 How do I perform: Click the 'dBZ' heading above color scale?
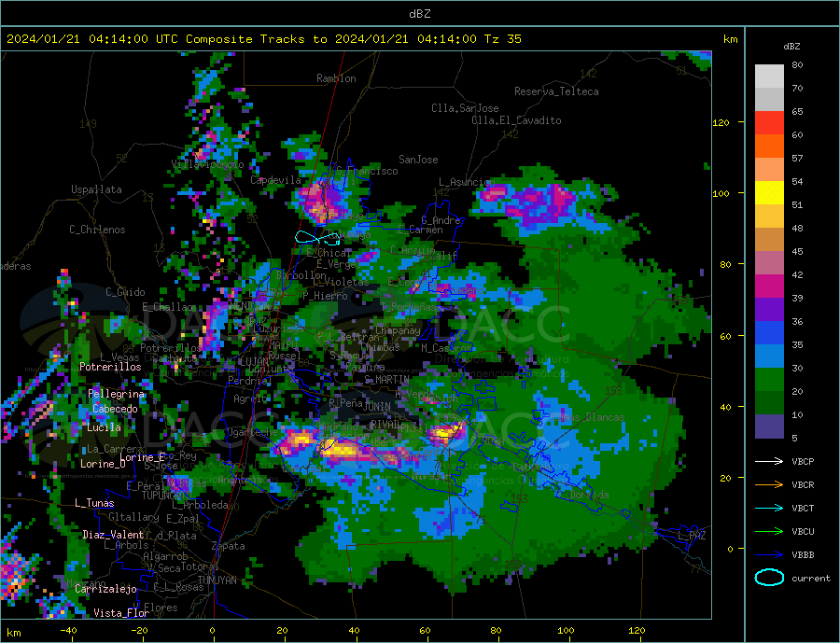pyautogui.click(x=791, y=47)
